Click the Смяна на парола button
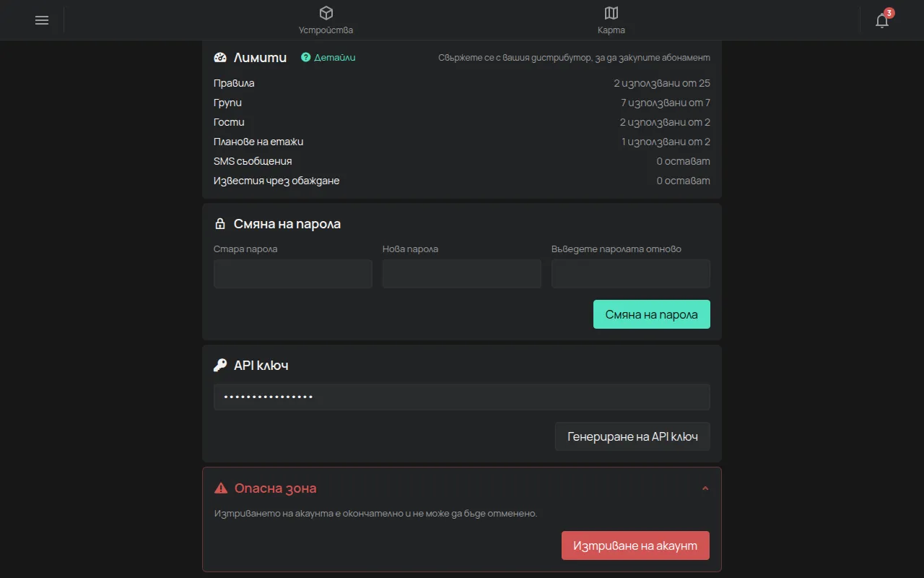The height and width of the screenshot is (578, 924). coord(652,314)
